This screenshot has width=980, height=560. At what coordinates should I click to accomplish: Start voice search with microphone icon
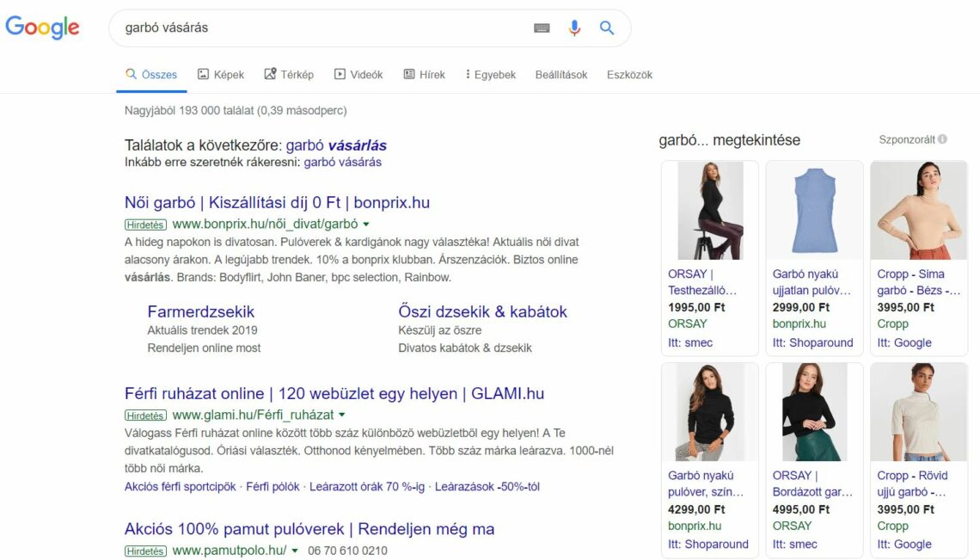574,28
